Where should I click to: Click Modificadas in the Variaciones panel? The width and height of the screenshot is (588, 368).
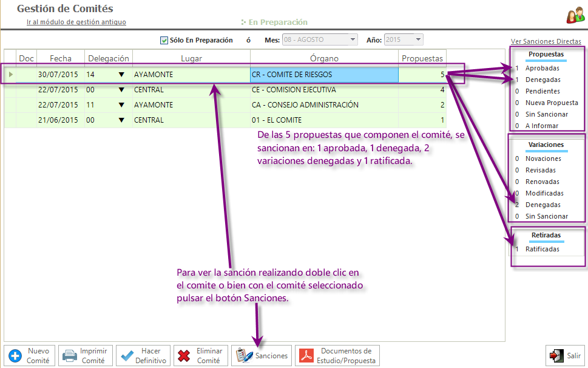[x=544, y=193]
